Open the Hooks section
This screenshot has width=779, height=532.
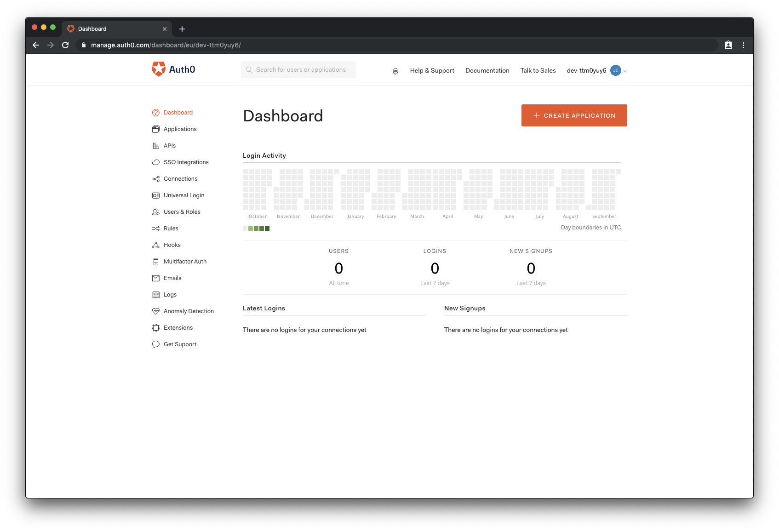pos(172,245)
